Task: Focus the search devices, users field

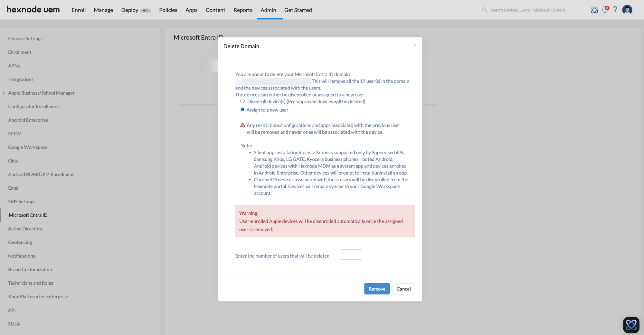Action: pos(528,10)
